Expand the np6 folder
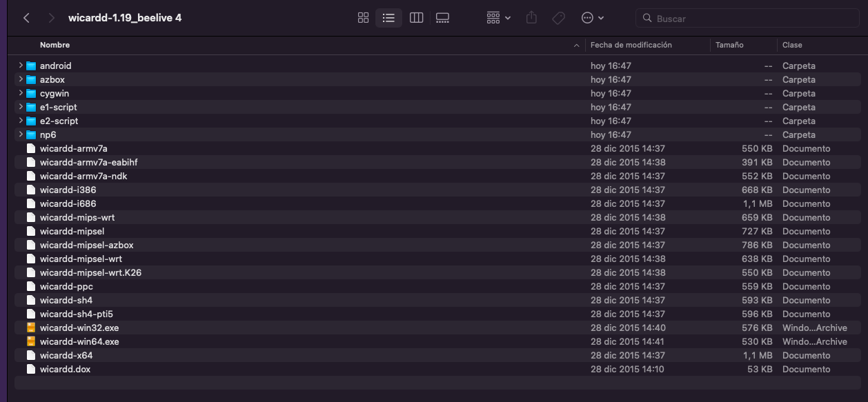The height and width of the screenshot is (402, 868). [21, 134]
